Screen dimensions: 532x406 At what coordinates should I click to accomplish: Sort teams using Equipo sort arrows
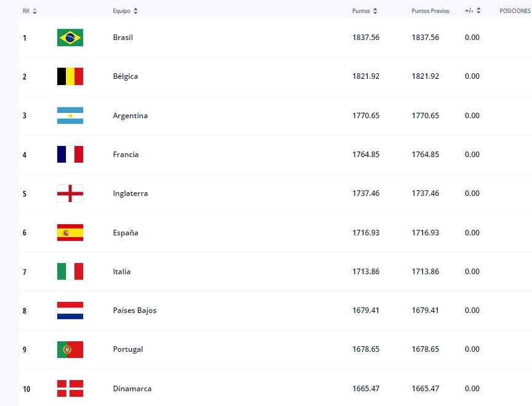(135, 11)
